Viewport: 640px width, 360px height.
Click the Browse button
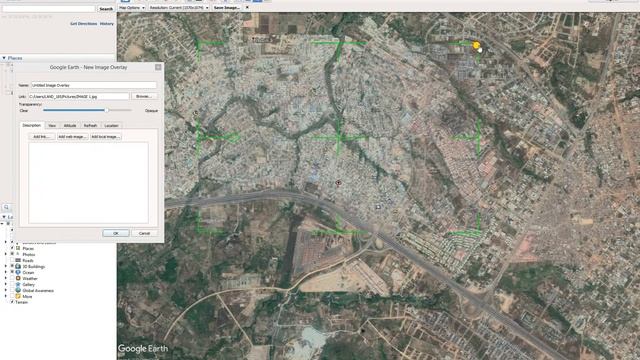(x=144, y=96)
